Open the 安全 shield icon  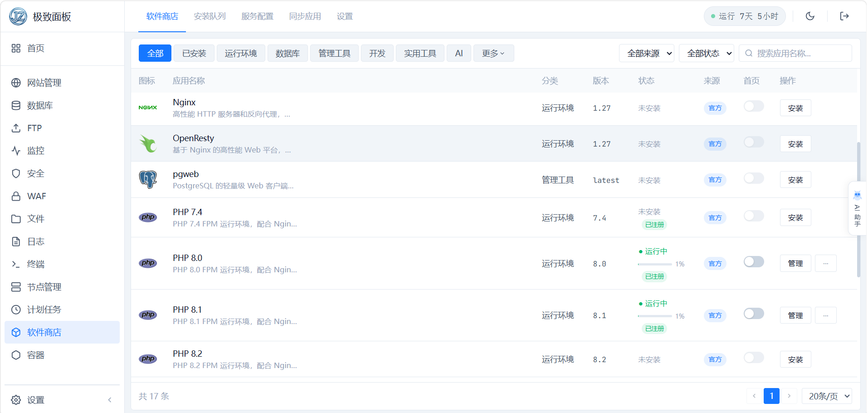coord(16,173)
